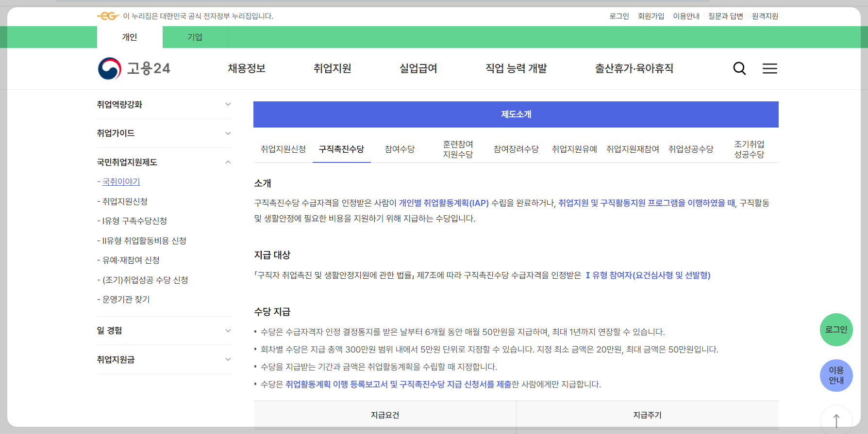Click the 로그인 link in top bar
Screen dimensions: 868x434
(x=619, y=16)
